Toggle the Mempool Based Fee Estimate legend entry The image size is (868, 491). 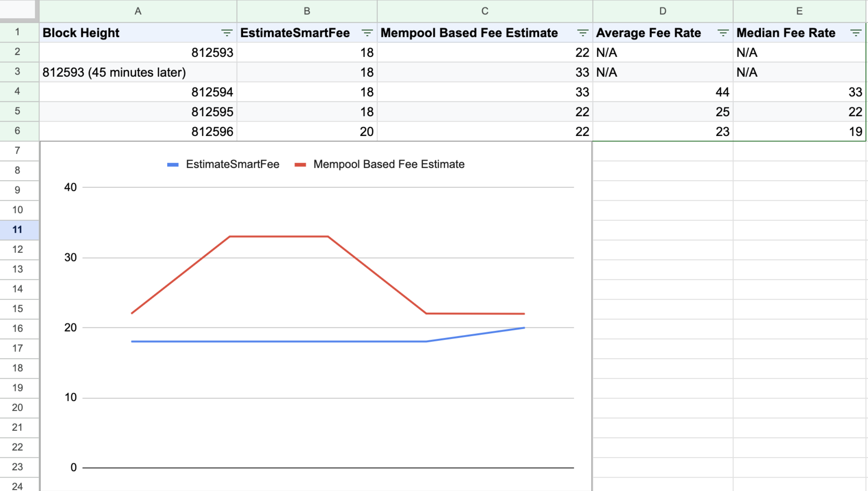389,164
